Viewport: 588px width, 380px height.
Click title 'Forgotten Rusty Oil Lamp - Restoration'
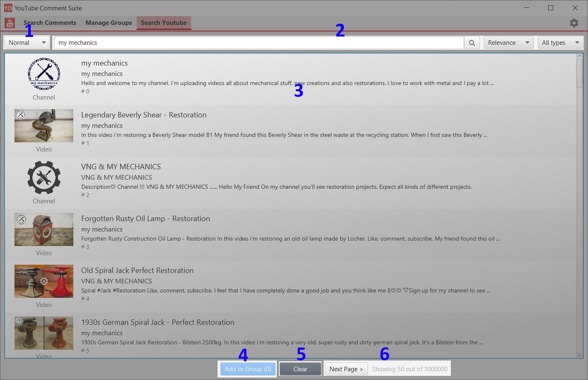(x=145, y=219)
